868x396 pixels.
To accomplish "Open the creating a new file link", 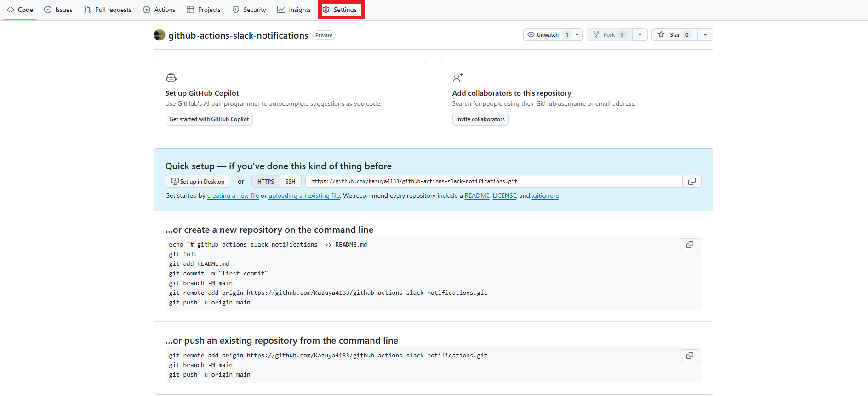I will tap(233, 195).
